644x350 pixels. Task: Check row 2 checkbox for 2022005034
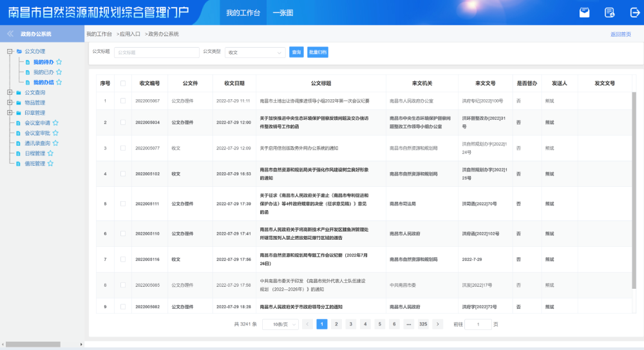click(x=123, y=122)
